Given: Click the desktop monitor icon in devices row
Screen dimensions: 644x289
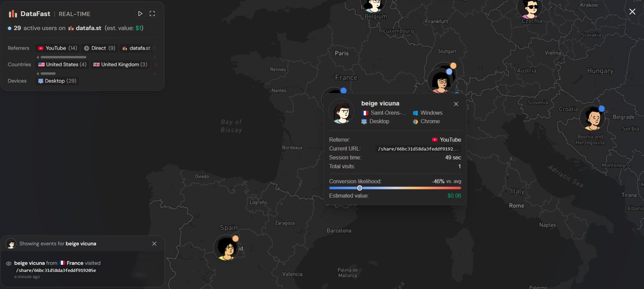Looking at the screenshot, I should 40,81.
